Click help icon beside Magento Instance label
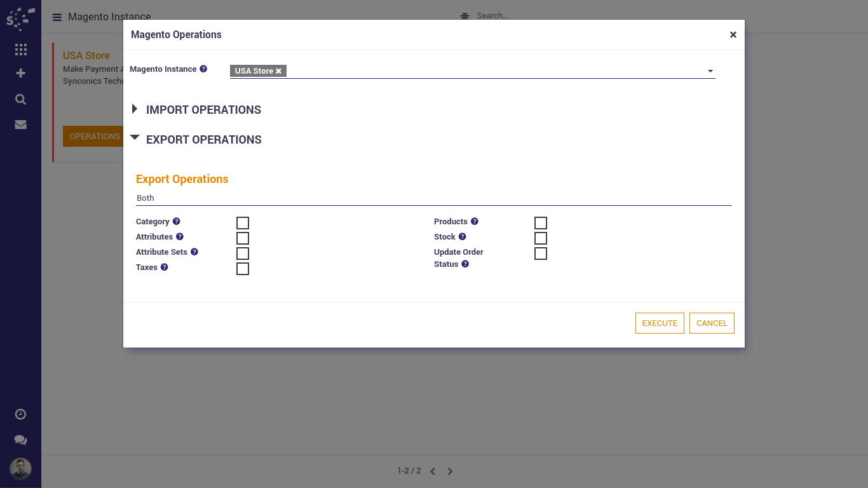The image size is (868, 488). [x=203, y=69]
